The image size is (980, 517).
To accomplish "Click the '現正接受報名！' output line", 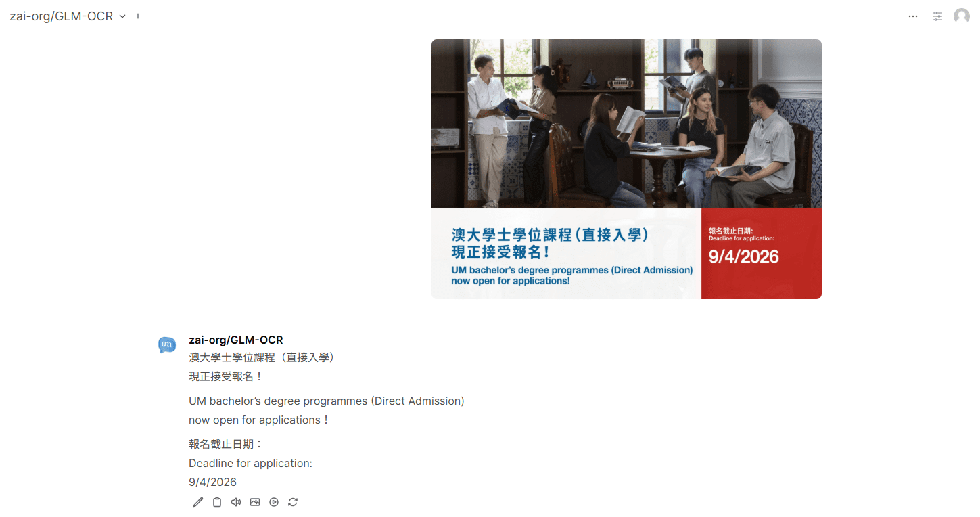I will pos(226,376).
